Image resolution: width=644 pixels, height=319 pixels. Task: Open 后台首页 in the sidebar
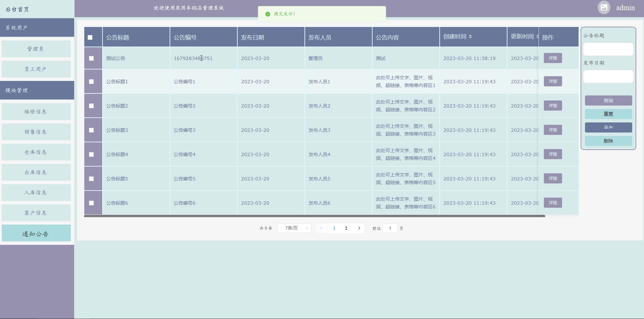coord(37,9)
